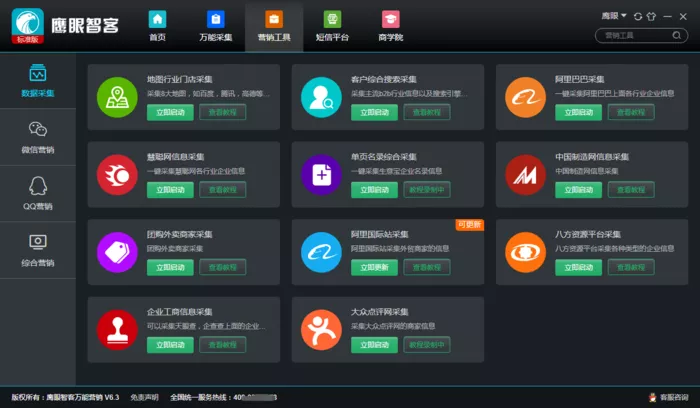Click the orange 阿里巴巴采集 logo icon
This screenshot has height=408, width=700.
pyautogui.click(x=525, y=97)
